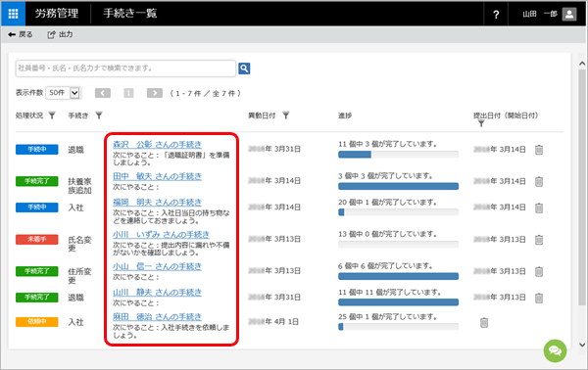The image size is (588, 370).
Task: Click the 住所変更 procedure type text
Action: [x=79, y=276]
